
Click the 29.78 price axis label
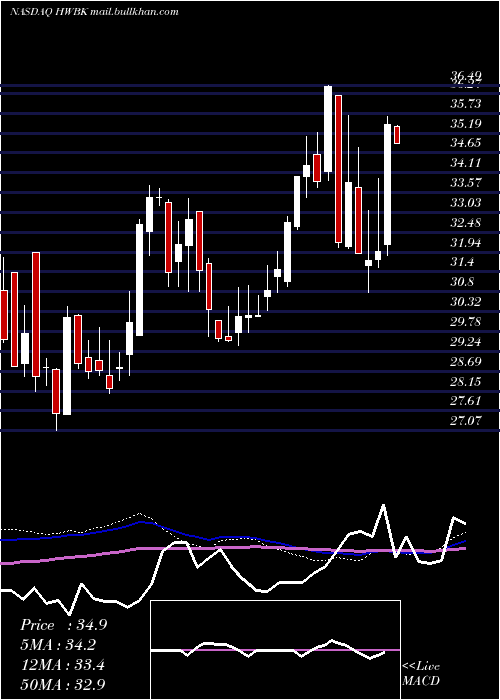coord(465,322)
